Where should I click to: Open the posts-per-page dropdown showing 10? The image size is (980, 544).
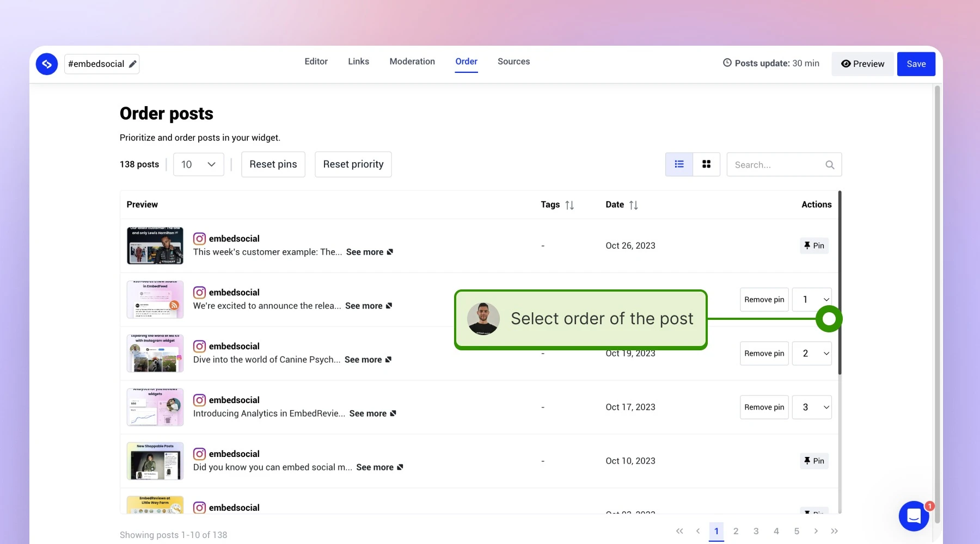tap(199, 164)
